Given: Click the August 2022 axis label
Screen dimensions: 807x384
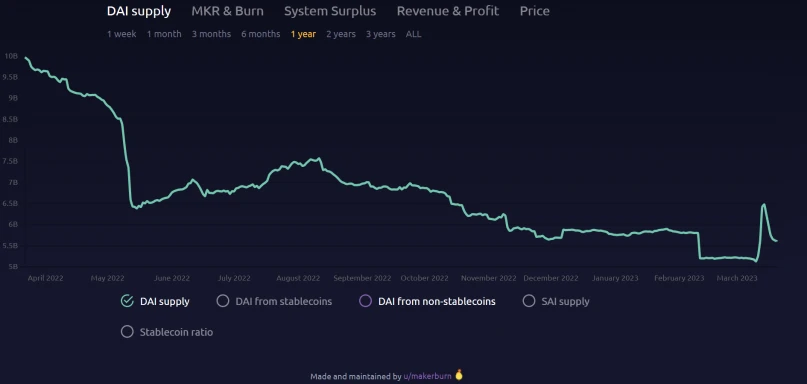Looking at the screenshot, I should [298, 278].
